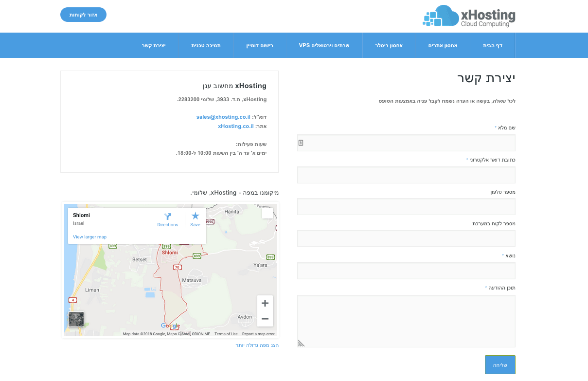
Task: Click the Google logo on the map
Action: click(170, 326)
